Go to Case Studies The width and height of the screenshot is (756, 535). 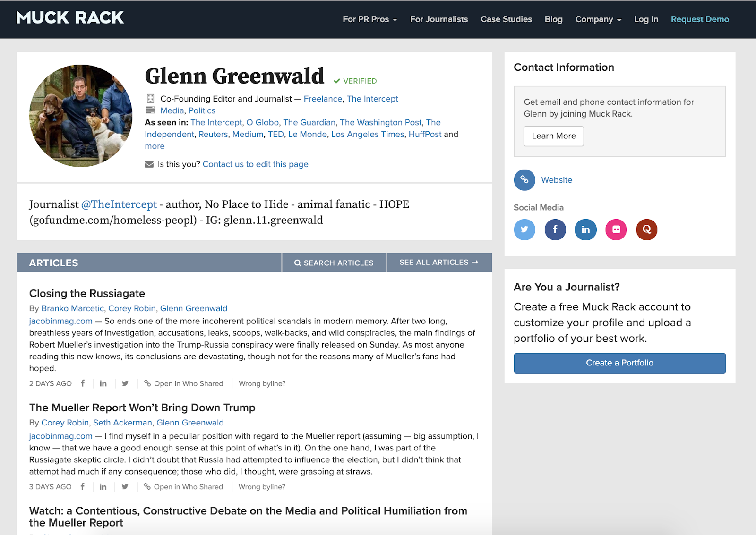click(x=506, y=19)
